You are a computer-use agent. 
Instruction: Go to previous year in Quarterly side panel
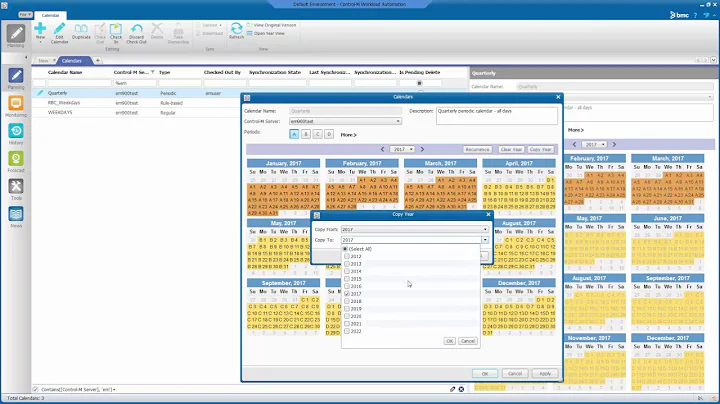[x=574, y=144]
